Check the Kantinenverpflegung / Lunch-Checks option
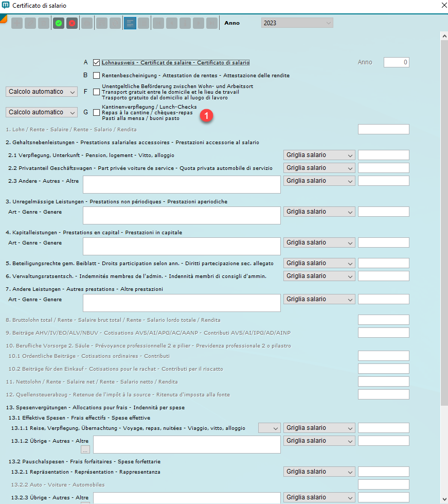The width and height of the screenshot is (448, 504). point(96,113)
